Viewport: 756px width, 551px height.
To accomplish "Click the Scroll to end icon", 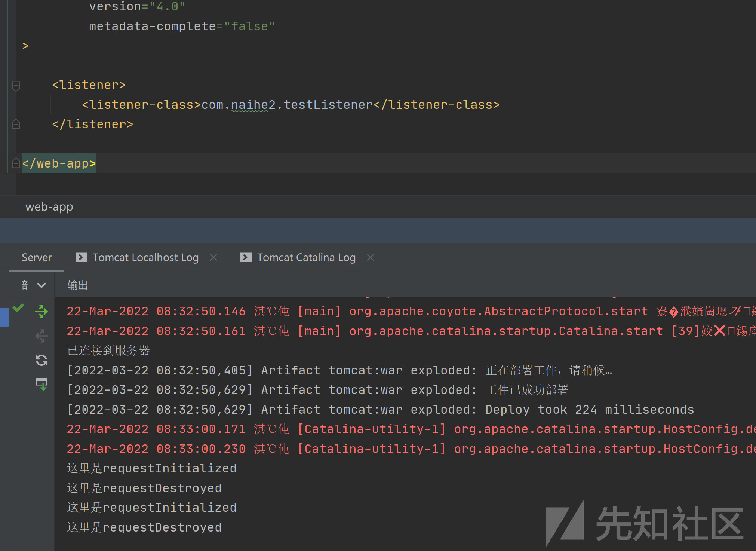I will tap(42, 384).
